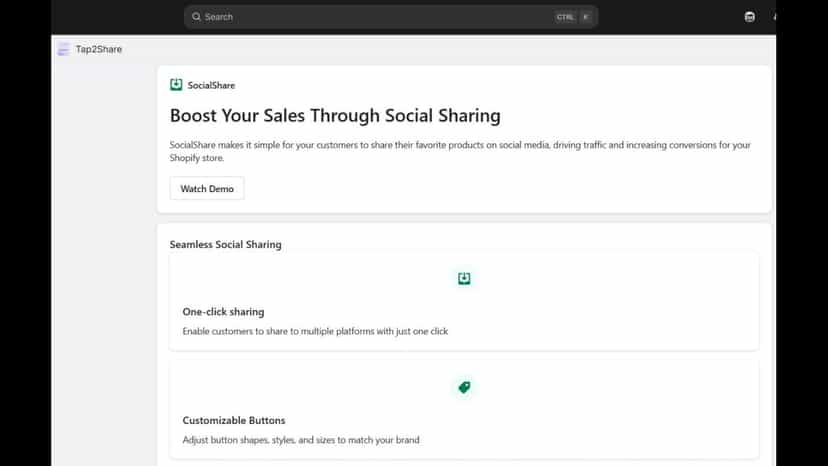Click the storefront icon in top bar

coord(749,17)
